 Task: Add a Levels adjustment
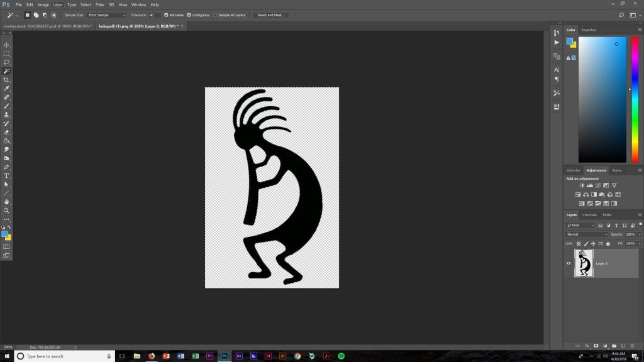[590, 185]
